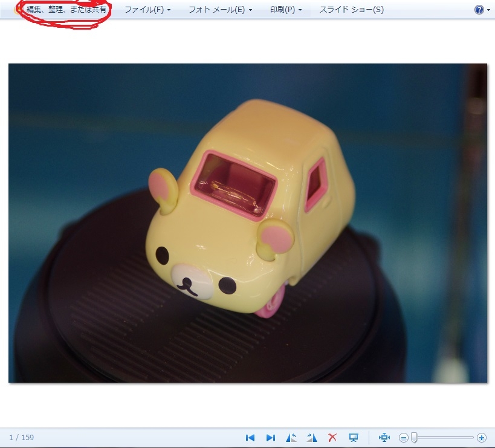Click the zoom slider handle
This screenshot has height=448, width=495.
tap(414, 438)
